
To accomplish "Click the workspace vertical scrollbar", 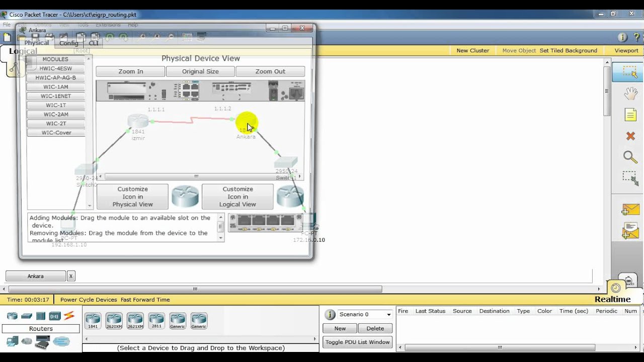I will coord(607,91).
